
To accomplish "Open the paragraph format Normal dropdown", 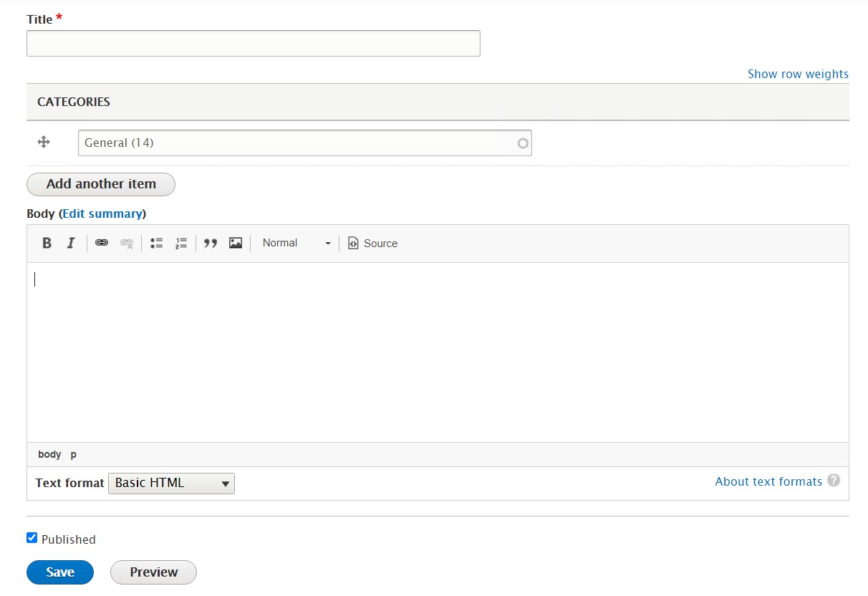I will (x=296, y=243).
